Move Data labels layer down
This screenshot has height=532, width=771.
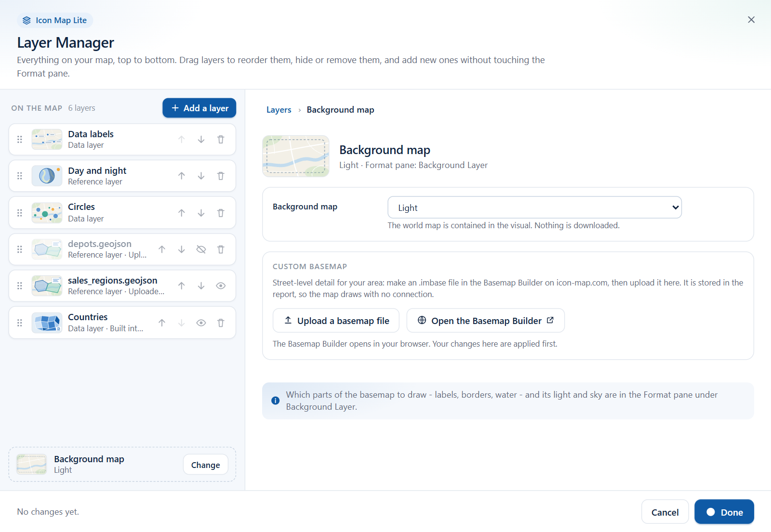[201, 140]
